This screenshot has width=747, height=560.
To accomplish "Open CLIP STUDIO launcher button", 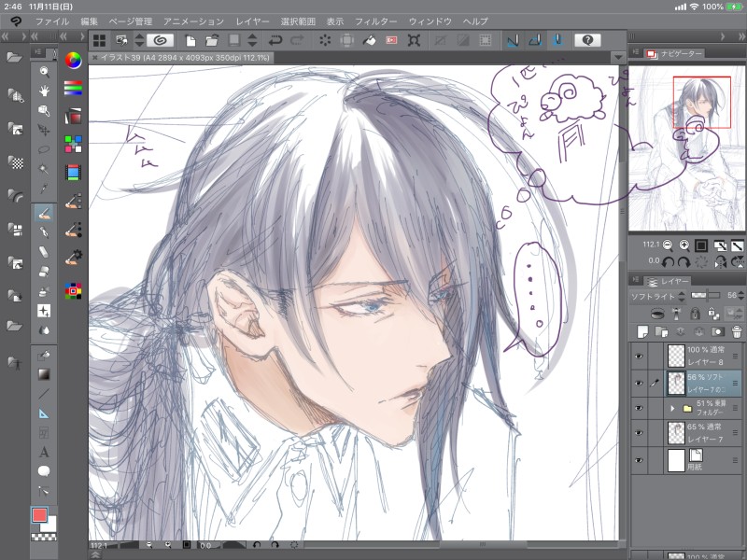I will [160, 40].
